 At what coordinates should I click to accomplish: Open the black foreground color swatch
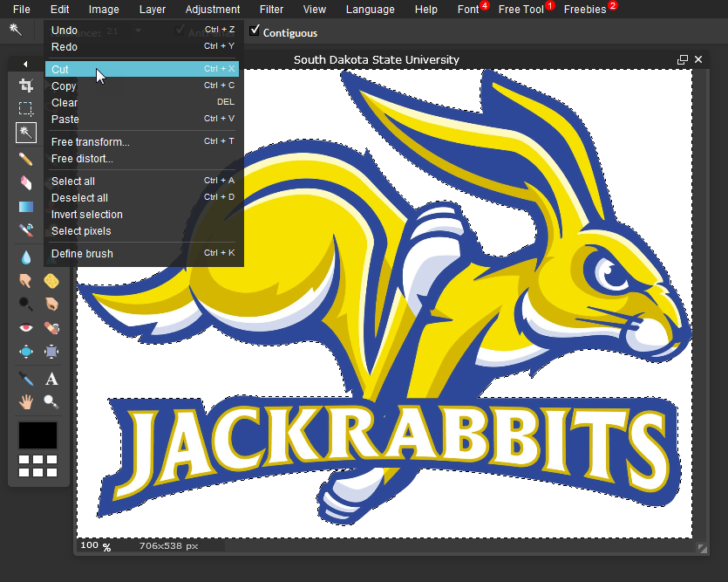[x=38, y=435]
